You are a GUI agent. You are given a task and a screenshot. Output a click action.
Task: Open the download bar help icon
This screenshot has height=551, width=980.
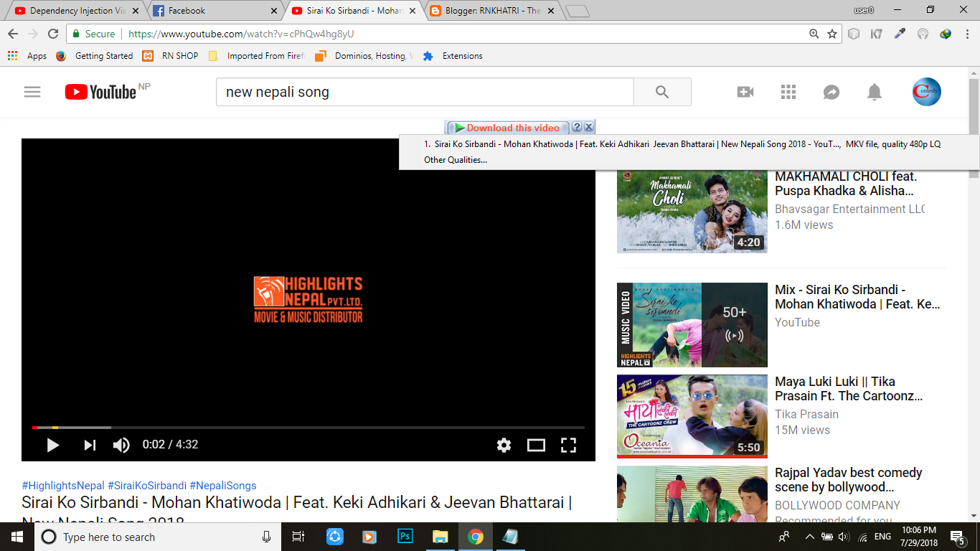click(577, 127)
